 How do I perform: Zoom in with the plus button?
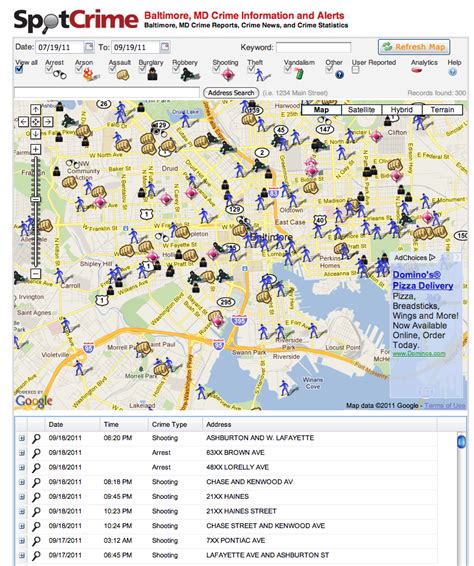pos(35,149)
